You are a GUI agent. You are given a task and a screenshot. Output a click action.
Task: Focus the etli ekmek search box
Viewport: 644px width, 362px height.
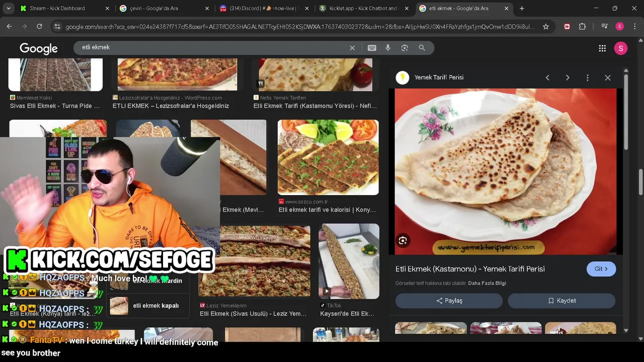[211, 47]
